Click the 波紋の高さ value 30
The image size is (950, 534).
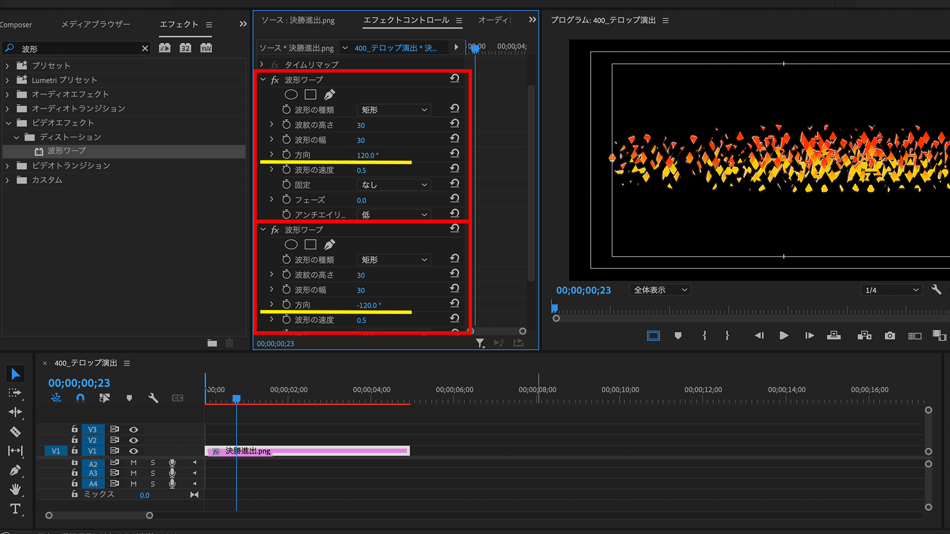pos(361,125)
